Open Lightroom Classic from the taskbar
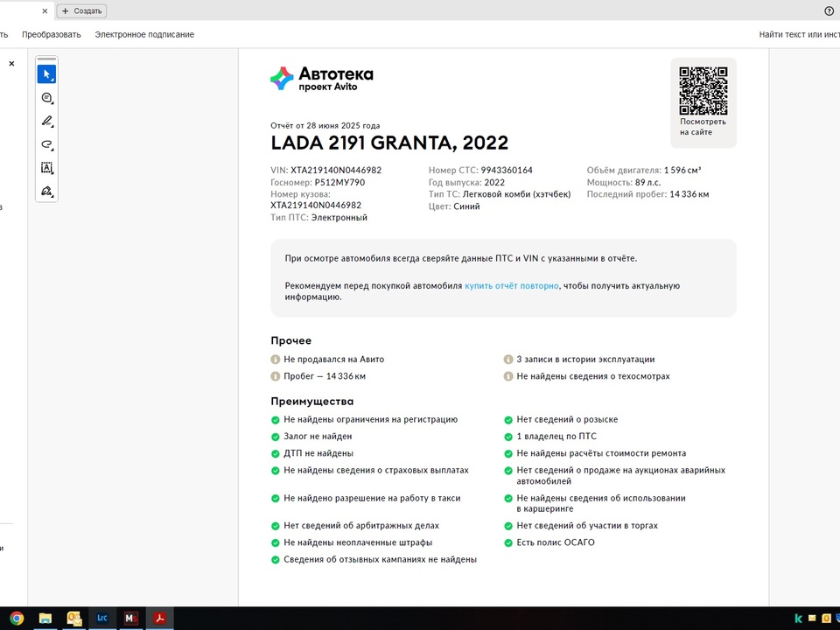This screenshot has width=840, height=630. click(102, 619)
